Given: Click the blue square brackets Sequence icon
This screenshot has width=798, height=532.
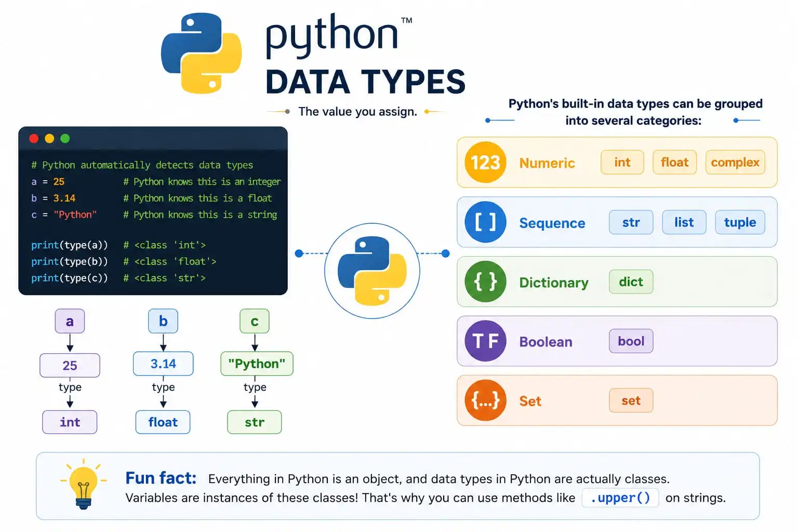Looking at the screenshot, I should [485, 222].
